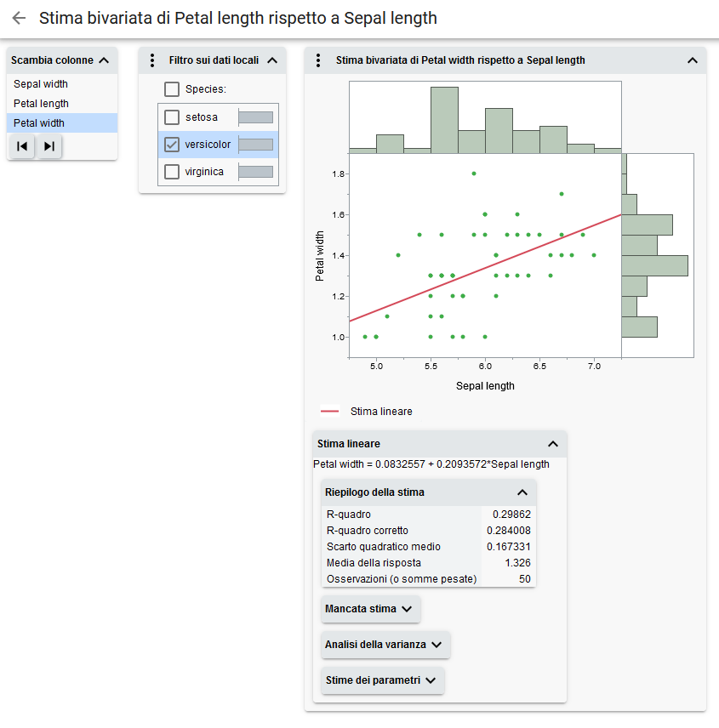Tick the Species checkbox

[172, 89]
